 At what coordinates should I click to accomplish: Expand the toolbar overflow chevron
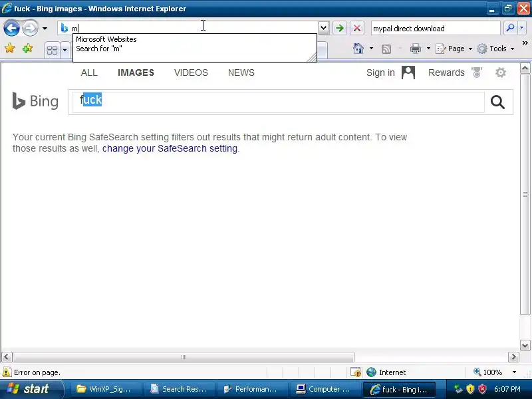(x=525, y=43)
